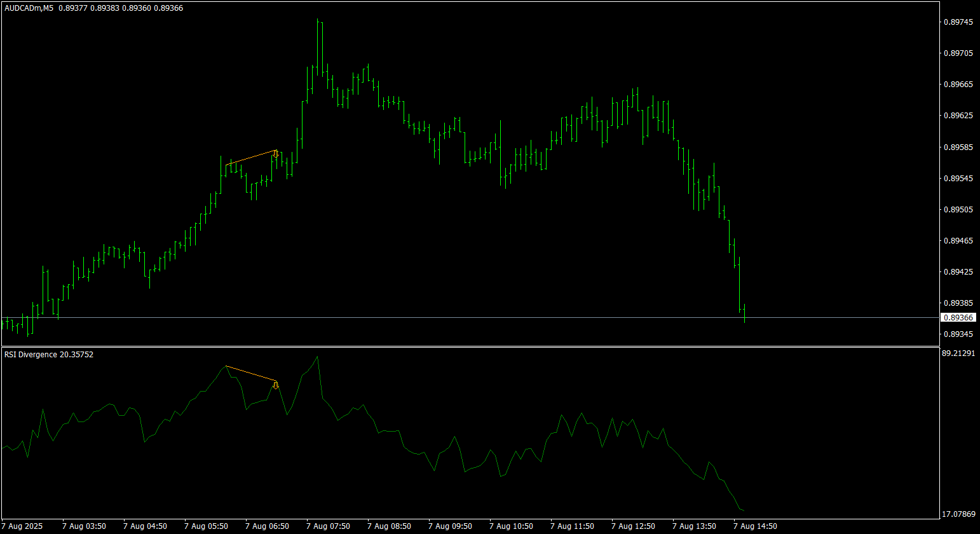Click the last price bar at the bid line
Viewport: 980px width, 534px height.
(744, 313)
